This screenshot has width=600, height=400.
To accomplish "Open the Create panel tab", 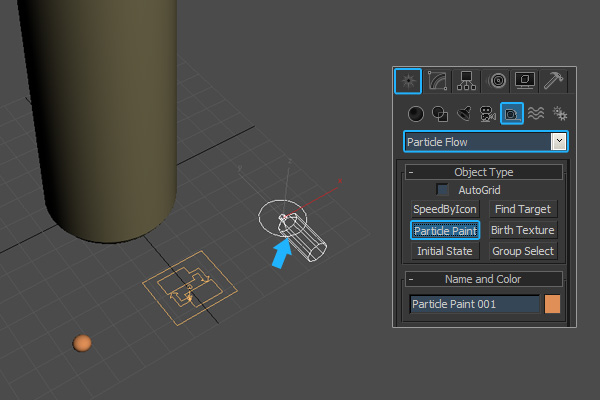I will tap(408, 80).
